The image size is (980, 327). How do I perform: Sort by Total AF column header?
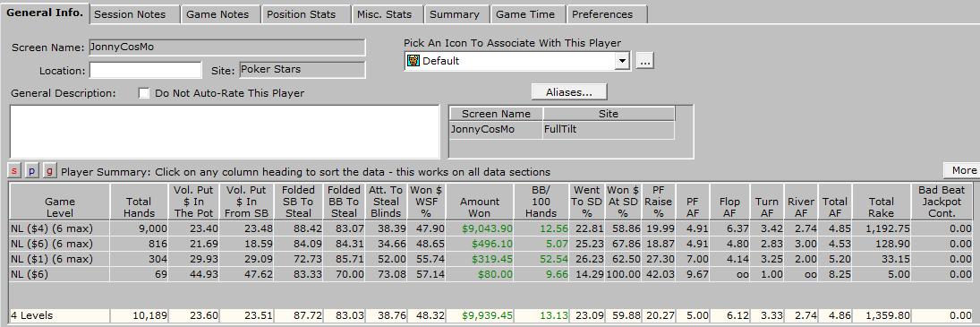(835, 202)
